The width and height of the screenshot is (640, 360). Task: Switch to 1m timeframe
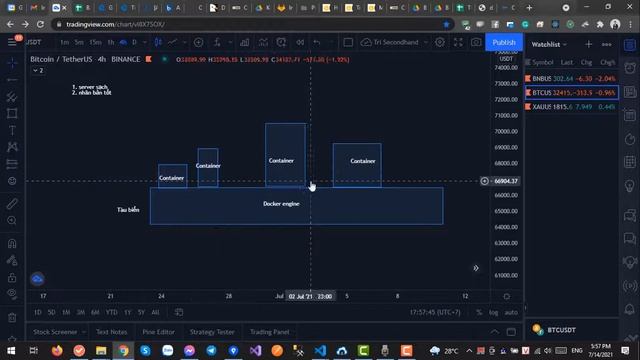(x=64, y=42)
